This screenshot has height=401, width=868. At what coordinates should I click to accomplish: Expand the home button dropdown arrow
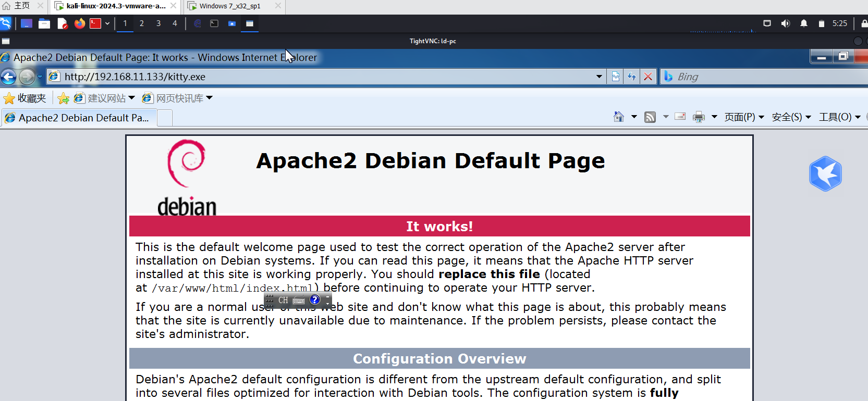pos(634,117)
